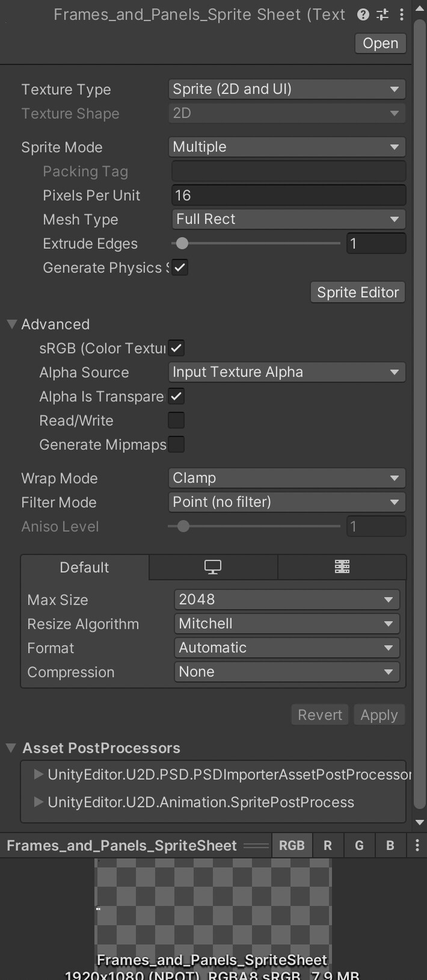This screenshot has width=427, height=980.
Task: Apply the texture import settings
Action: 379,715
